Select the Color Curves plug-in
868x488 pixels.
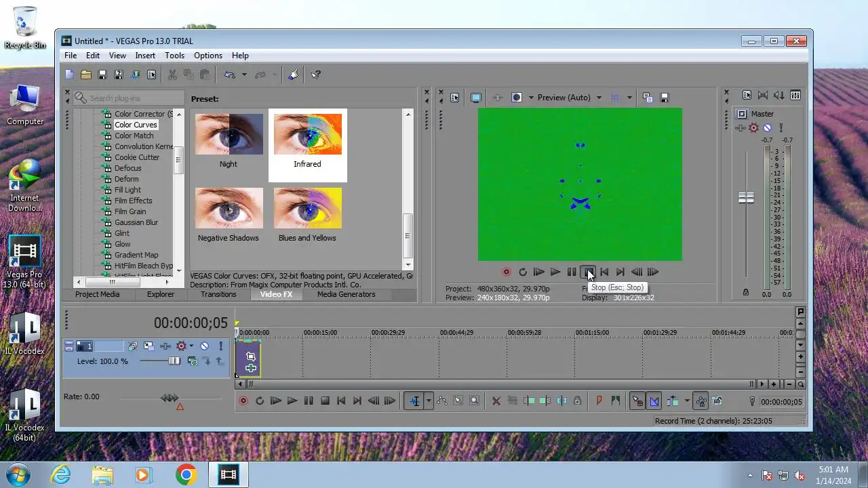136,125
